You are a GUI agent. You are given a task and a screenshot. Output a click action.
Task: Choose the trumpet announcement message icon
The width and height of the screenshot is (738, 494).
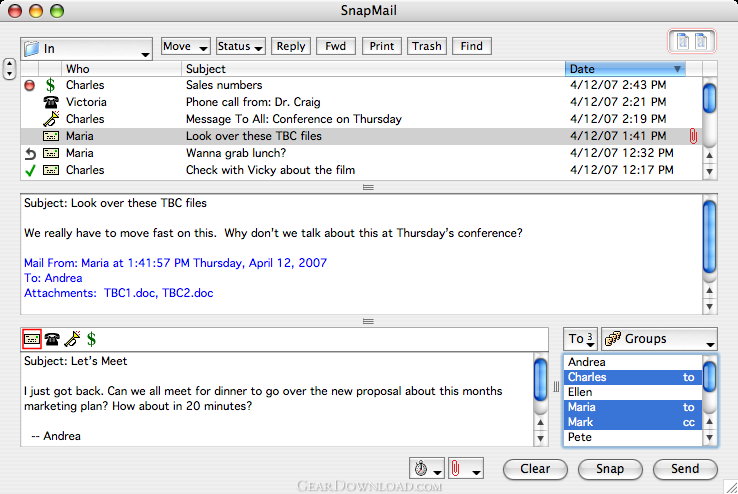[x=72, y=339]
